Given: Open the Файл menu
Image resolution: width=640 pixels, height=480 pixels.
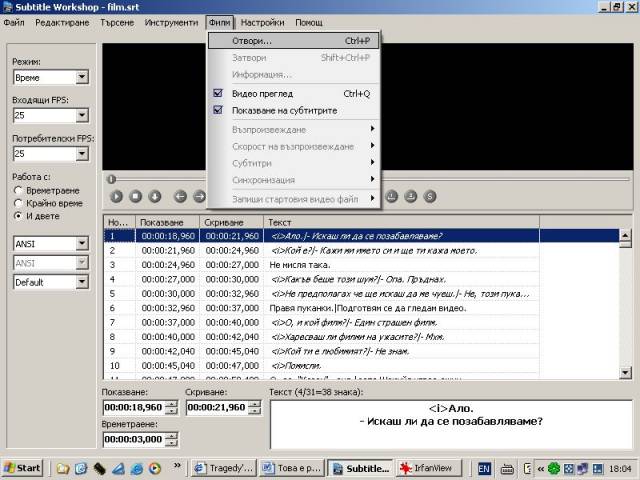Looking at the screenshot, I should tap(14, 22).
